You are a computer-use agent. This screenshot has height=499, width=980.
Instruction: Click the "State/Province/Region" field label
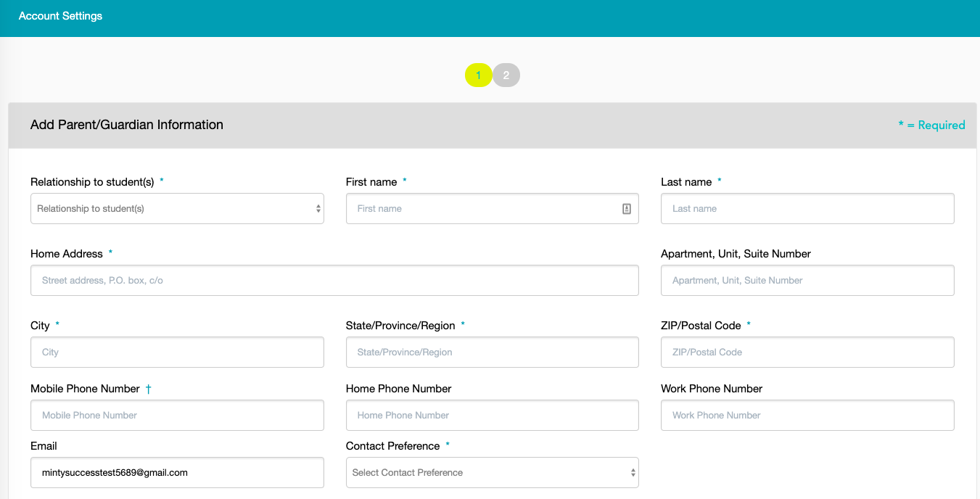point(400,326)
